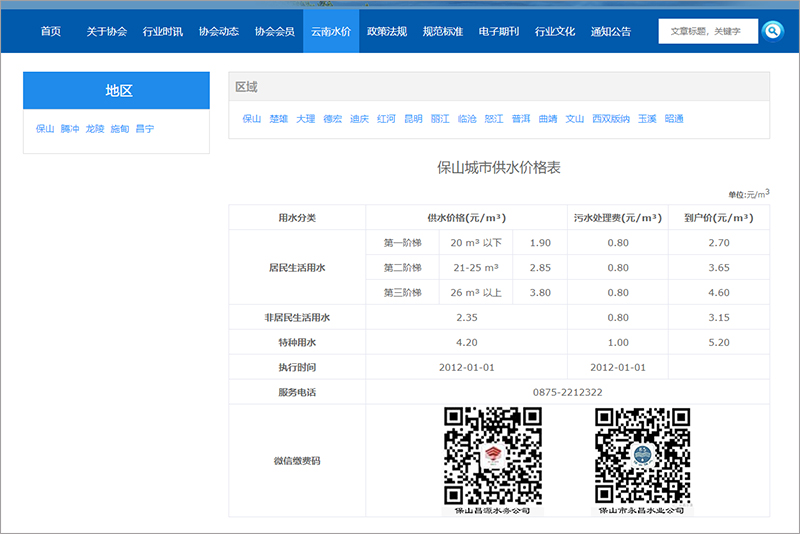Open the 首页 navigation menu item
Viewport: 800px width, 534px height.
(51, 31)
